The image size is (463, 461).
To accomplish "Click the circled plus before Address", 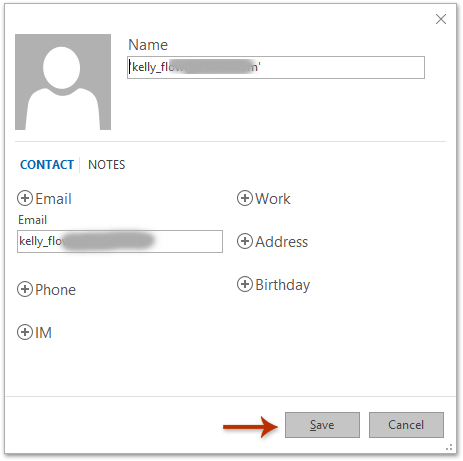I will pos(245,241).
